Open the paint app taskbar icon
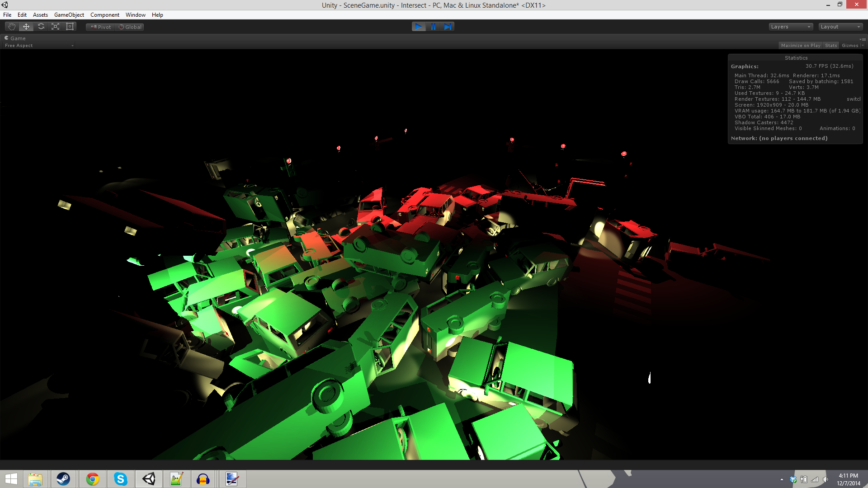 tap(232, 479)
